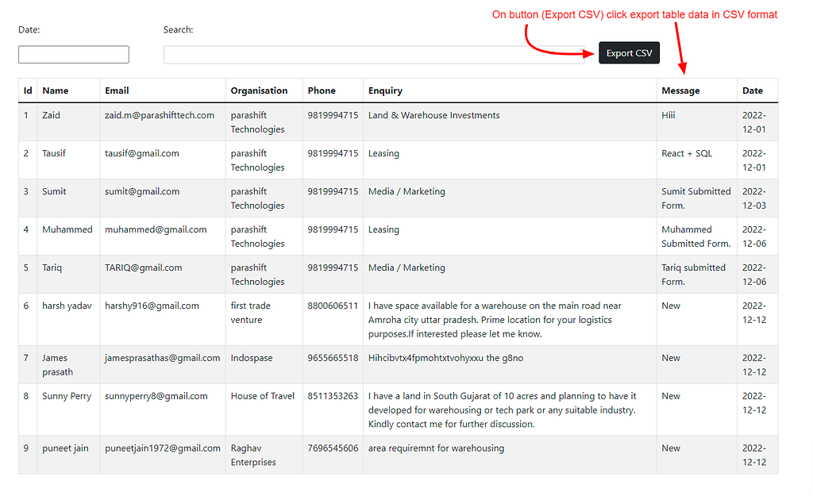Click the phone number 9655665518 for James prasath
813x504 pixels.
332,357
